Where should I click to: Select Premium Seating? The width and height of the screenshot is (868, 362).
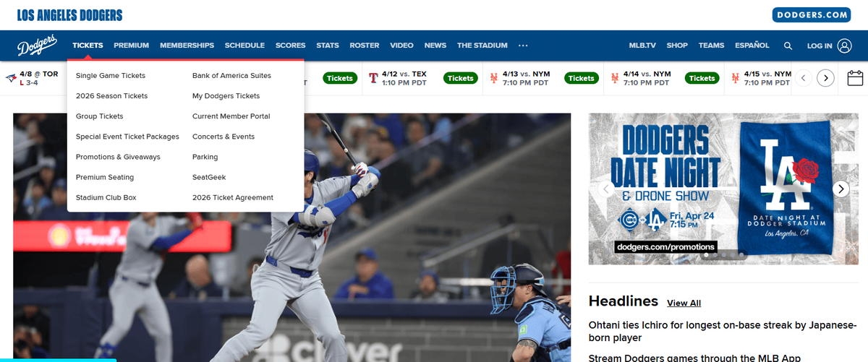click(x=105, y=177)
